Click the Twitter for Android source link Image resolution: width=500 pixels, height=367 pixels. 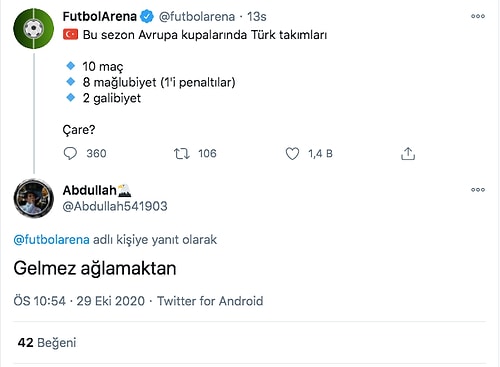(210, 301)
